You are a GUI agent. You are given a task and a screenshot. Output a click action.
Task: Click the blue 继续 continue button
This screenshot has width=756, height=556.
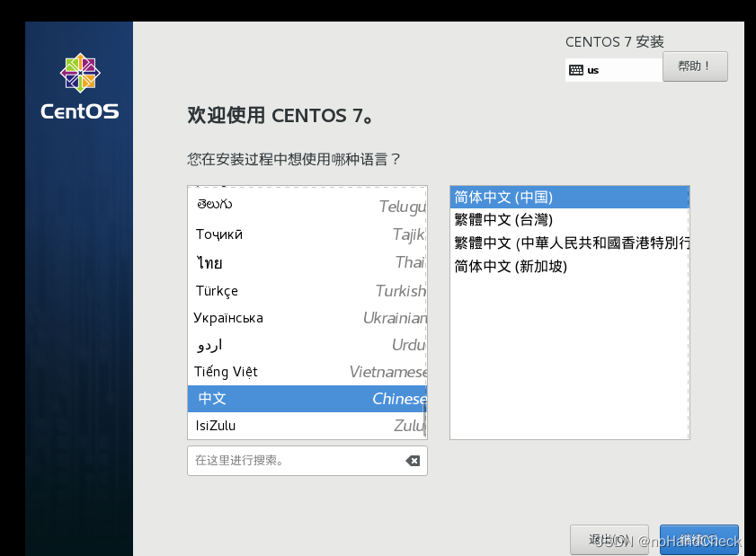click(x=699, y=540)
